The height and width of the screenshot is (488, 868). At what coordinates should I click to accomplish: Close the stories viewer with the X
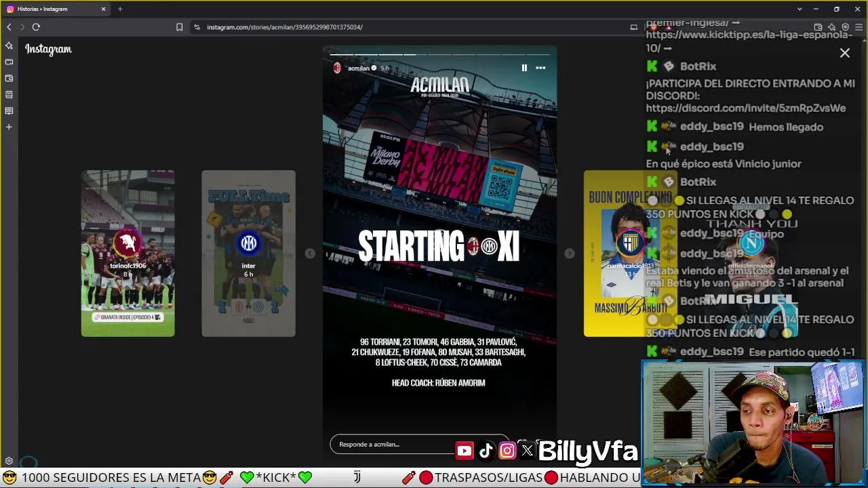click(845, 53)
